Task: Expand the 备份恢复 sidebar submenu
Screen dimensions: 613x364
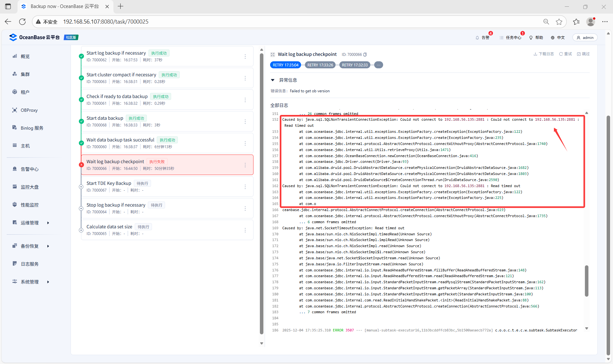Action: tap(48, 246)
